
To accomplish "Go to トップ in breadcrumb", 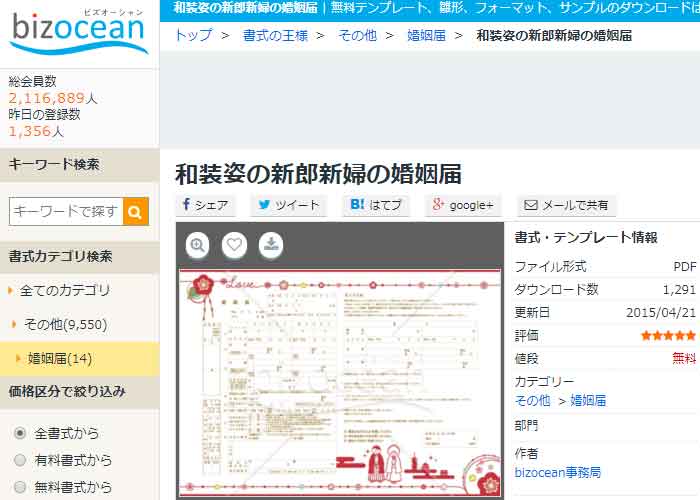I will pos(192,36).
